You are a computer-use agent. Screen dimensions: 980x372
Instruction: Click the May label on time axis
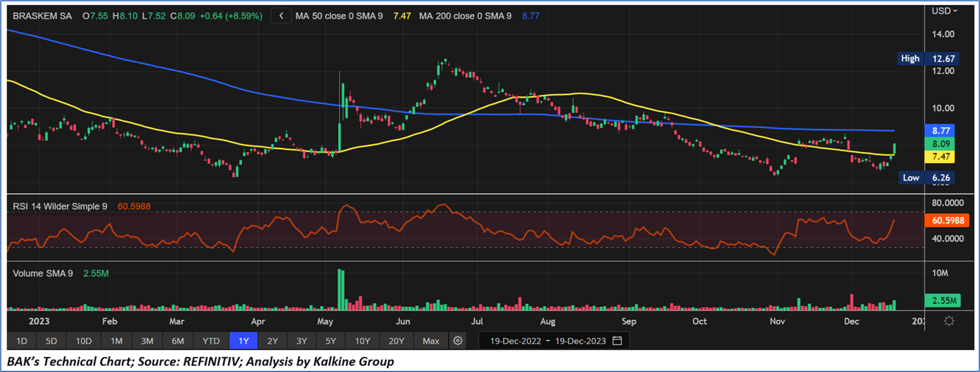(x=325, y=321)
